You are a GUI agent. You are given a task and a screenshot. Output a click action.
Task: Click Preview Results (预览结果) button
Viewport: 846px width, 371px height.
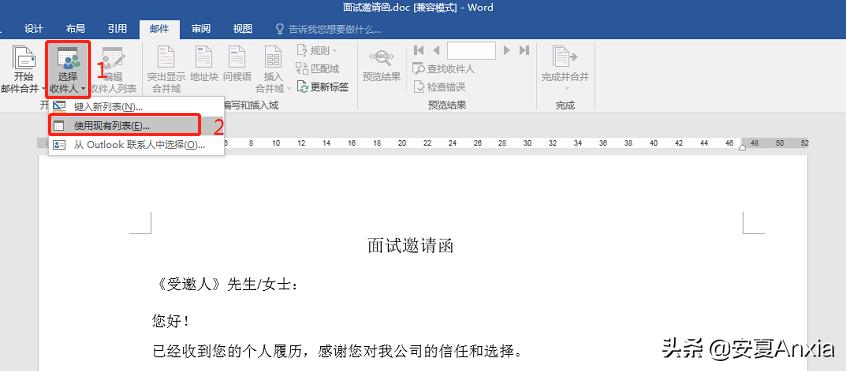pos(381,65)
